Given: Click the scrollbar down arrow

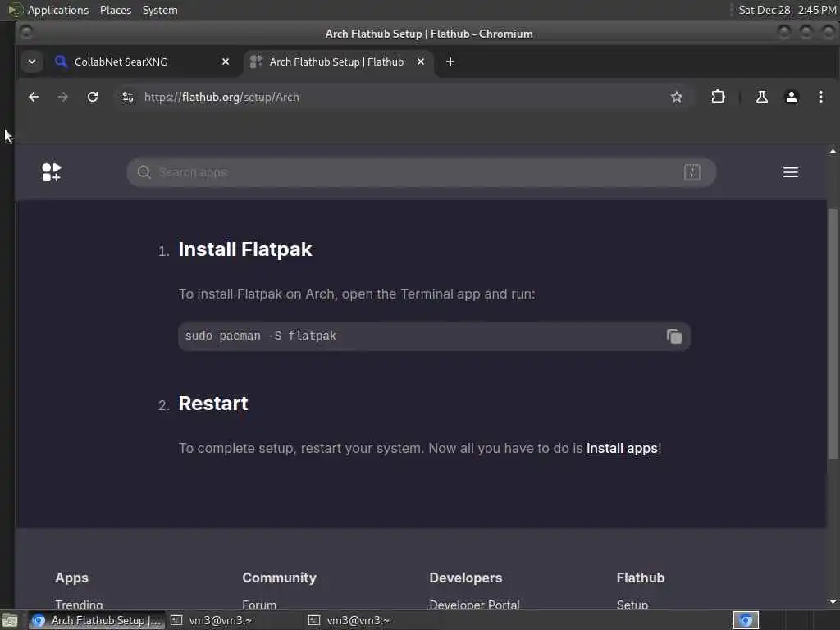Looking at the screenshot, I should click(x=833, y=601).
